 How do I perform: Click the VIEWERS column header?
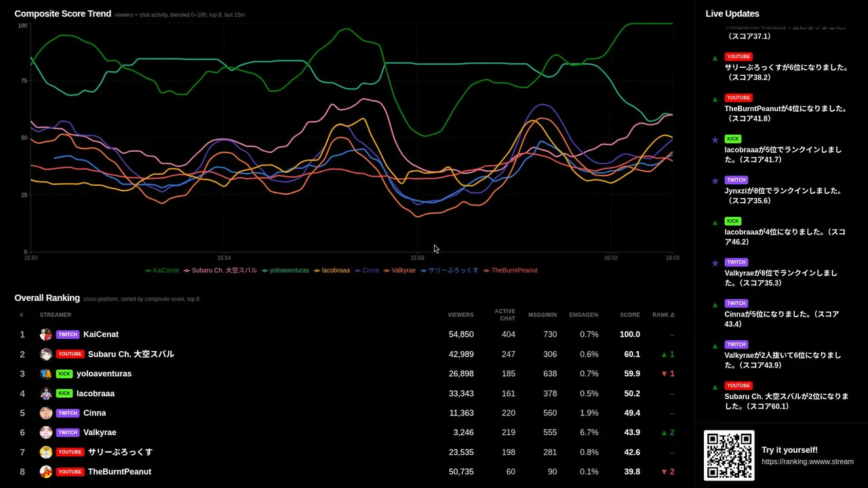point(460,315)
